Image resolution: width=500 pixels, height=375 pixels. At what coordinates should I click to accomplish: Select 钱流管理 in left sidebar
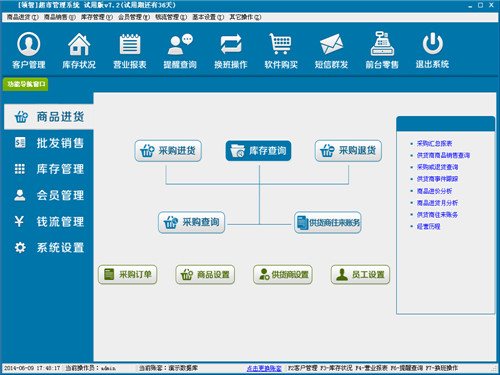(x=49, y=221)
